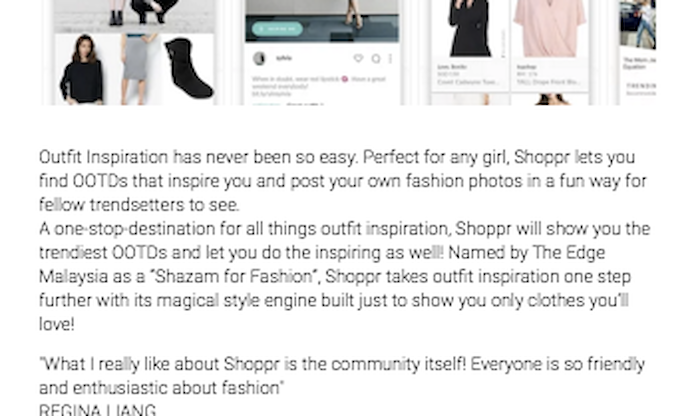Select the black sweater model image

coord(83,70)
